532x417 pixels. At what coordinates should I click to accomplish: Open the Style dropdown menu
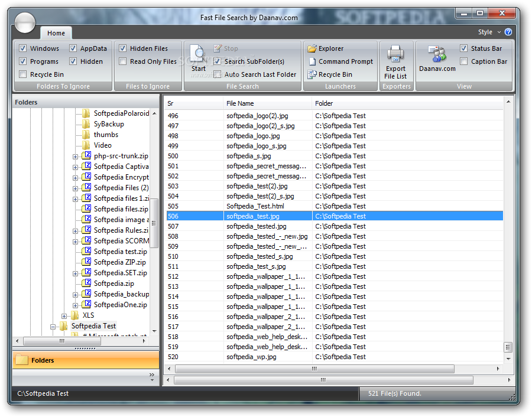489,32
